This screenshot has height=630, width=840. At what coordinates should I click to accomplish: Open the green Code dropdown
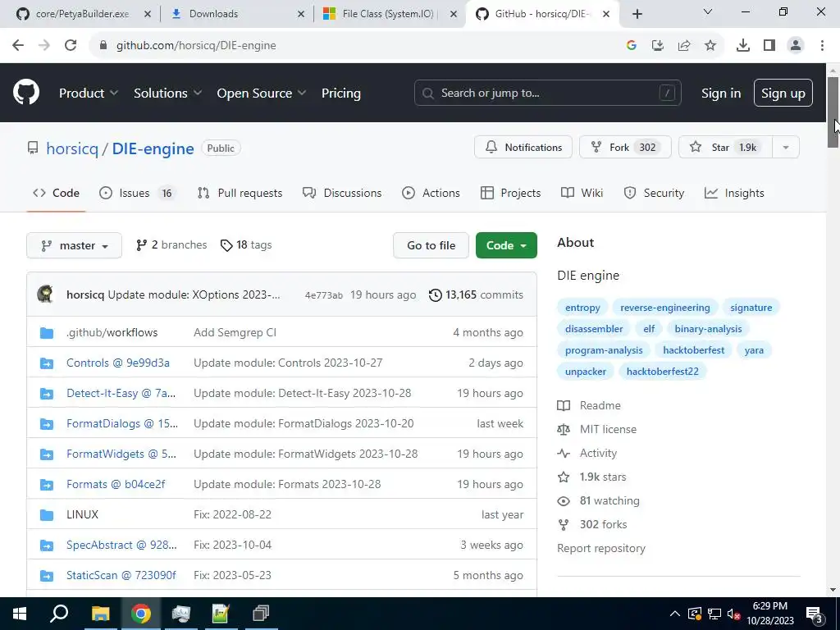(506, 245)
